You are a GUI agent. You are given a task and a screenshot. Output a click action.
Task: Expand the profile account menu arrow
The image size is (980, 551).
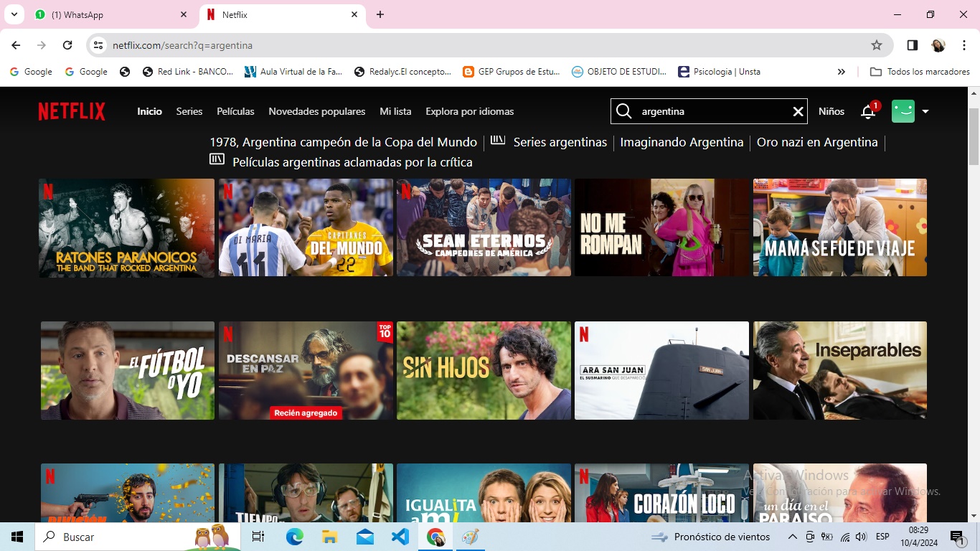point(925,111)
